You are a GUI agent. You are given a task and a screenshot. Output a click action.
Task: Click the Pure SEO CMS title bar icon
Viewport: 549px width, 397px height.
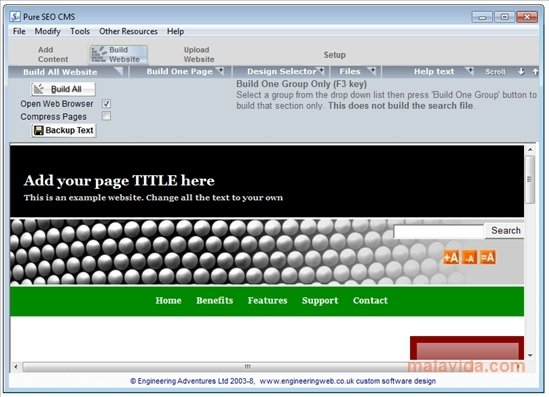tap(15, 16)
